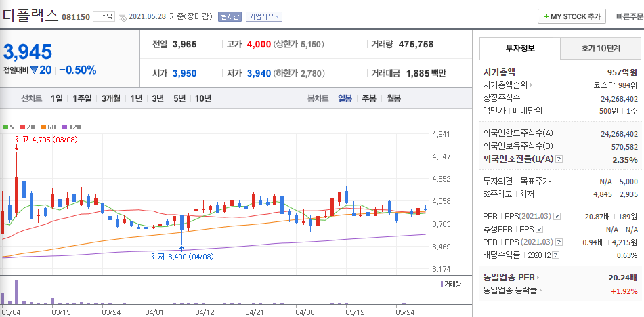Click the 04/01 date label on chart axis

click(153, 312)
